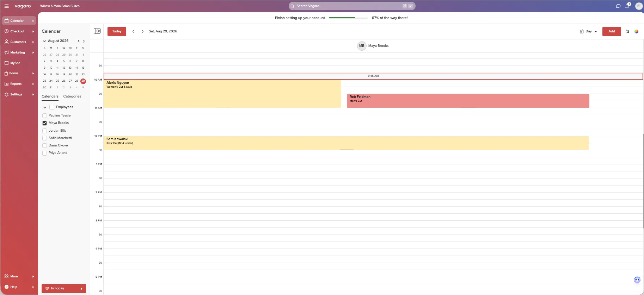Open Customers in the sidebar

pos(19,42)
